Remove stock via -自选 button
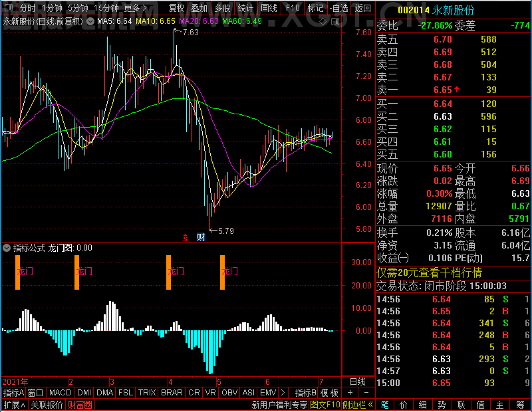The image size is (532, 412). 338,7
